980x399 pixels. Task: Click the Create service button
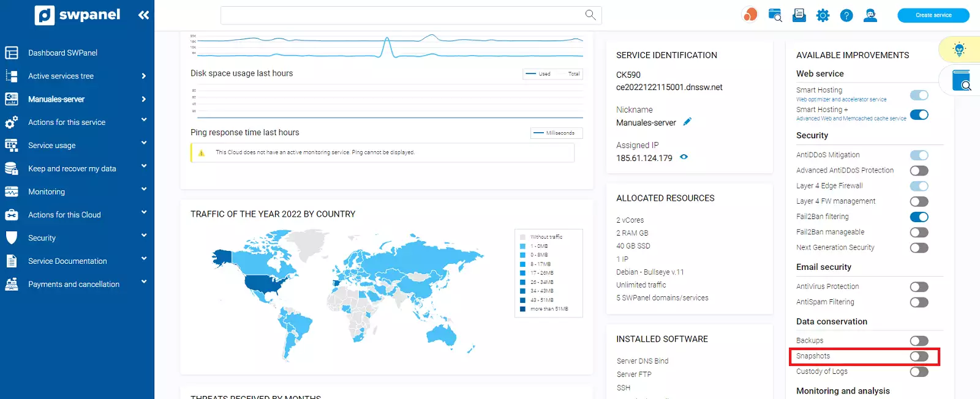(933, 15)
